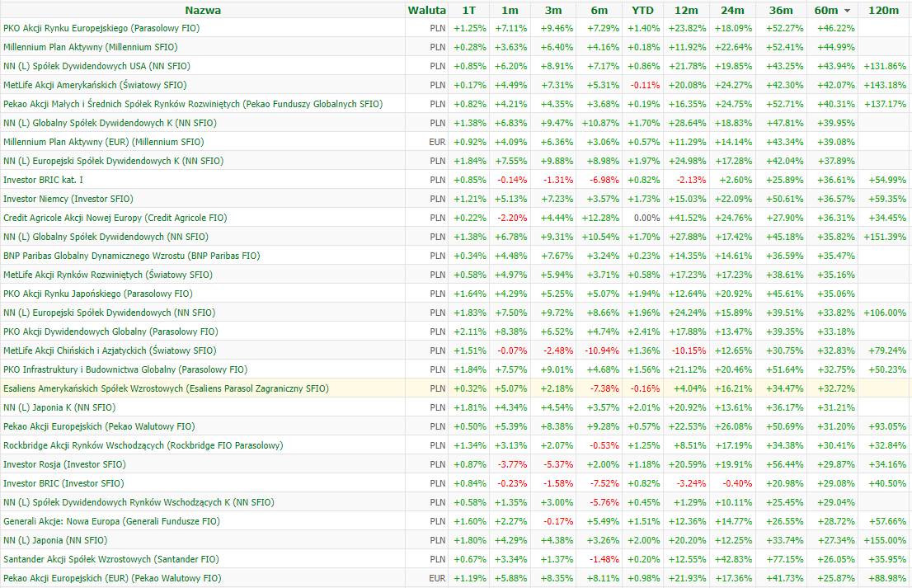
Task: Select the -10.94% 6m value
Action: 600,350
